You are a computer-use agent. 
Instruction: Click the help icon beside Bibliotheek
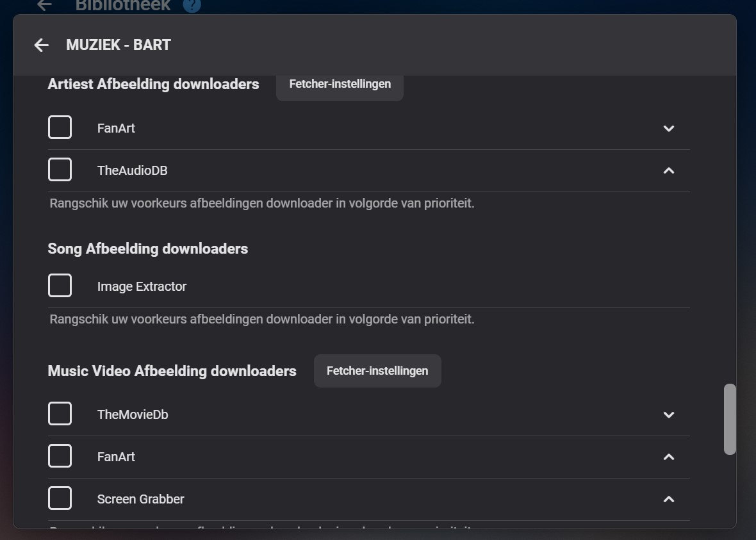pyautogui.click(x=192, y=6)
